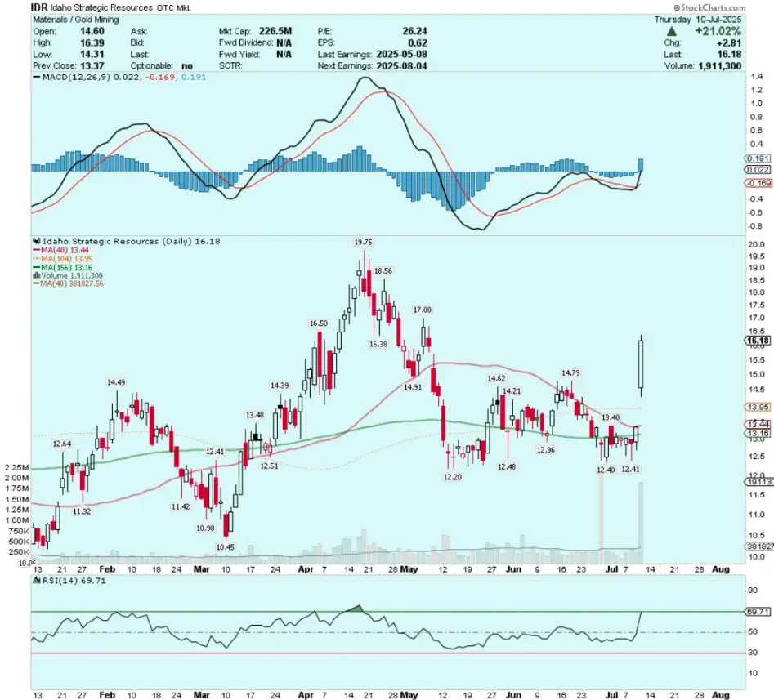Click the 14.91 price label
Image resolution: width=774 pixels, height=700 pixels.
click(413, 387)
